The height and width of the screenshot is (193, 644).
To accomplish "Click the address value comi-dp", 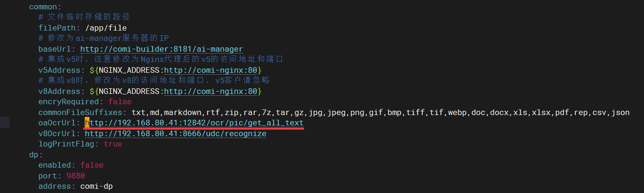I will 97,186.
